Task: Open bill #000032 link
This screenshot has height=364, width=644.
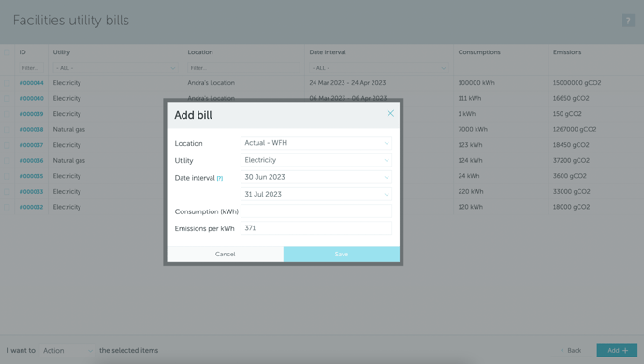Action: pos(31,207)
